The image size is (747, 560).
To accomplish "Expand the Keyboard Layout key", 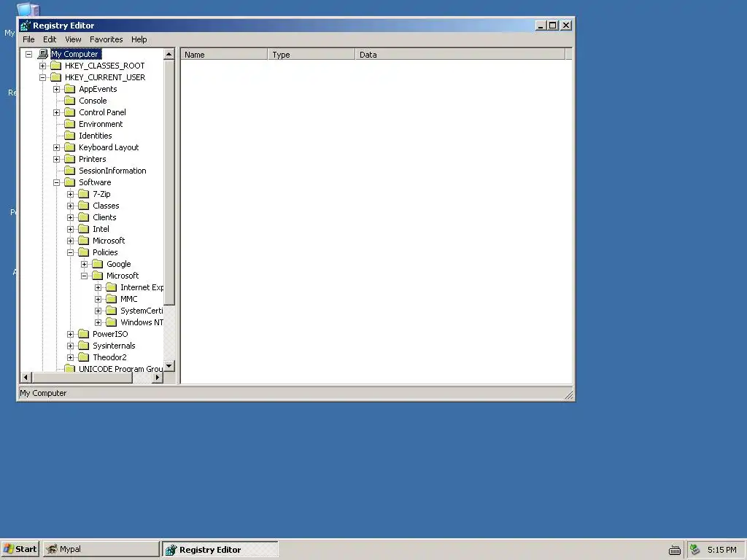I will [x=57, y=147].
